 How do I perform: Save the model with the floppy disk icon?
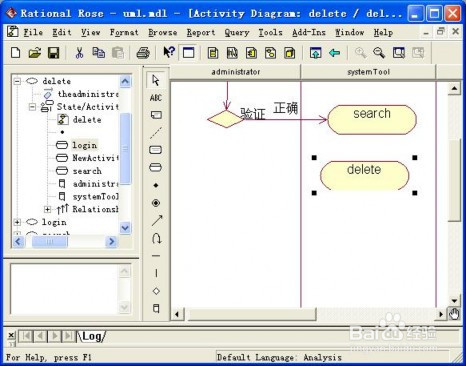point(53,53)
